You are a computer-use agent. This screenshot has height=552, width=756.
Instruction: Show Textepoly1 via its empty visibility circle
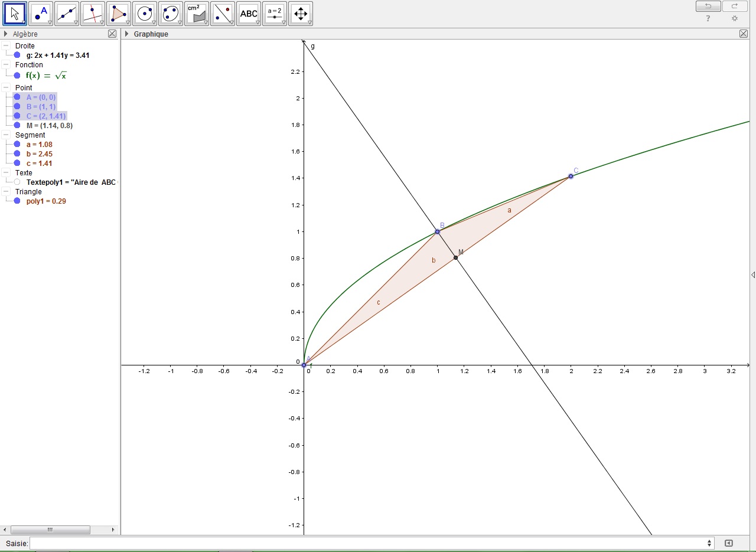pyautogui.click(x=17, y=182)
